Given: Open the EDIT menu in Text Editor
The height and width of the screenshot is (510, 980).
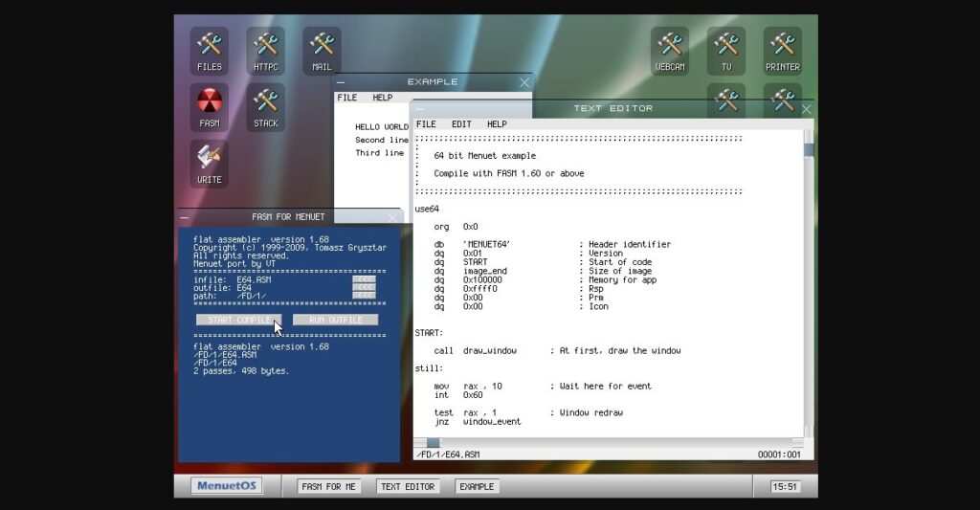Looking at the screenshot, I should coord(461,124).
